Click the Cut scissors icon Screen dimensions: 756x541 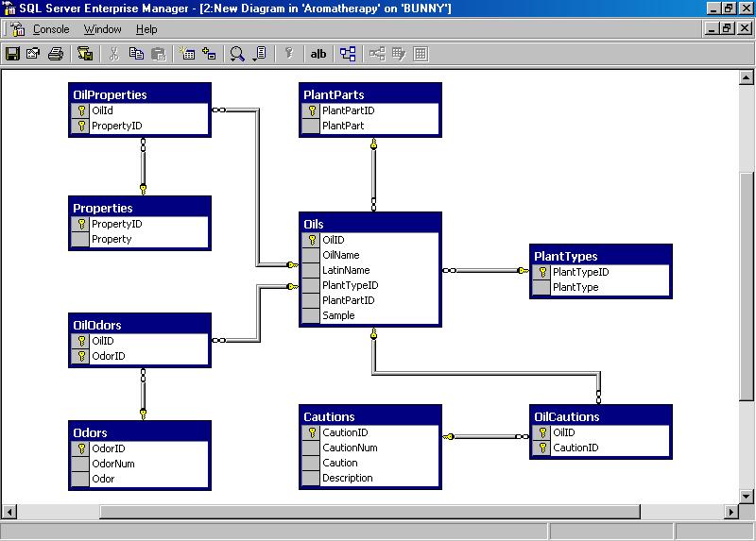pyautogui.click(x=113, y=54)
